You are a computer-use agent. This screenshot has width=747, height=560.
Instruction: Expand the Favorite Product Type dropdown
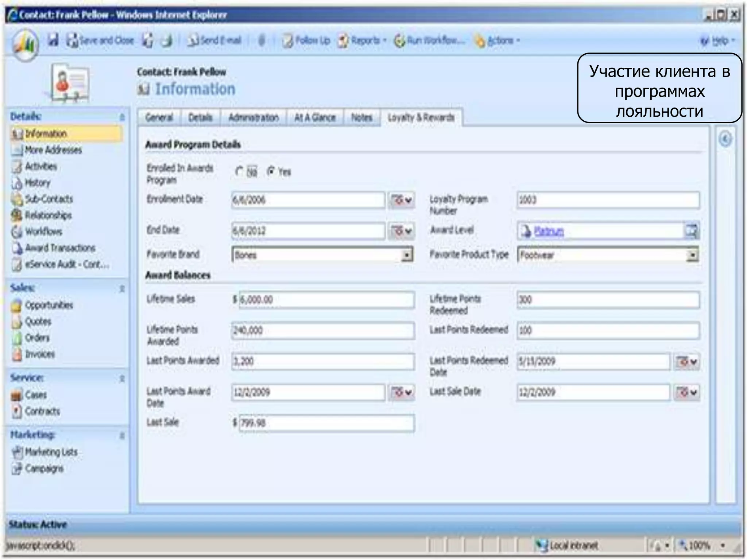coord(692,255)
